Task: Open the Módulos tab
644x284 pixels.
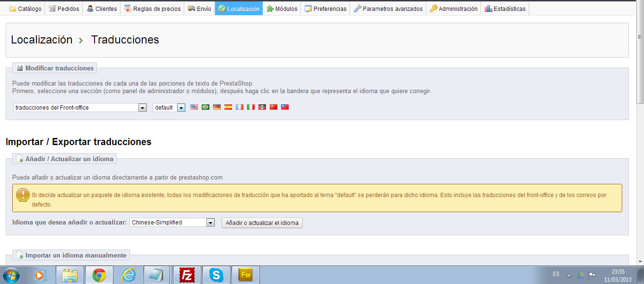Action: [282, 9]
